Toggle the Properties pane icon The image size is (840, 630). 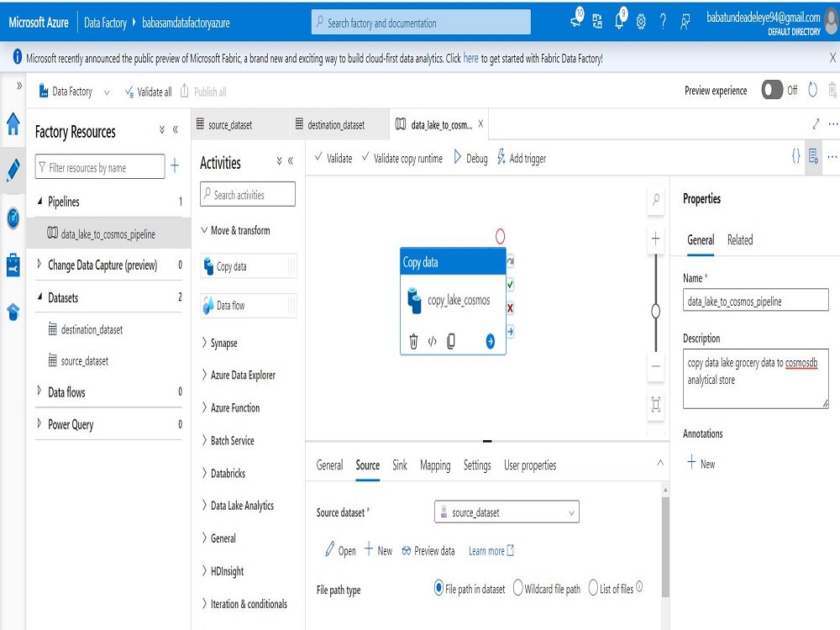coord(814,156)
